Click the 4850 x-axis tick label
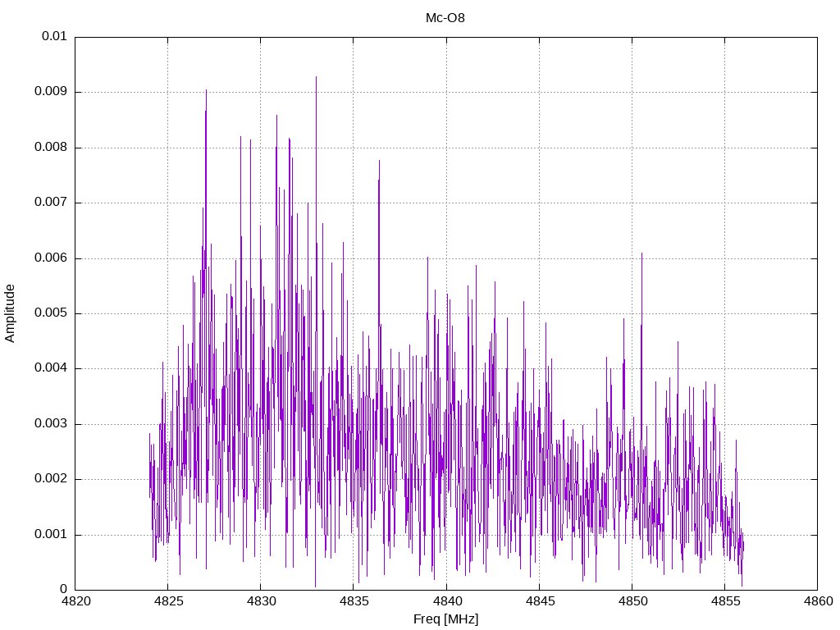 click(632, 601)
